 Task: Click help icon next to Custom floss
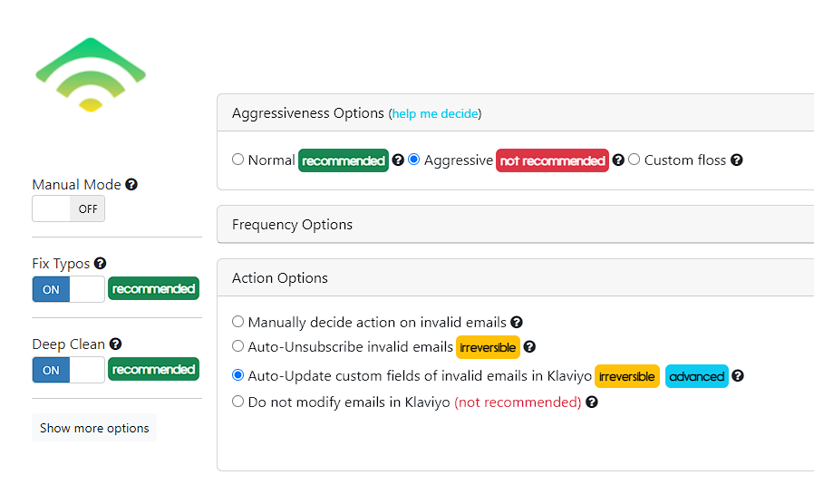(736, 160)
